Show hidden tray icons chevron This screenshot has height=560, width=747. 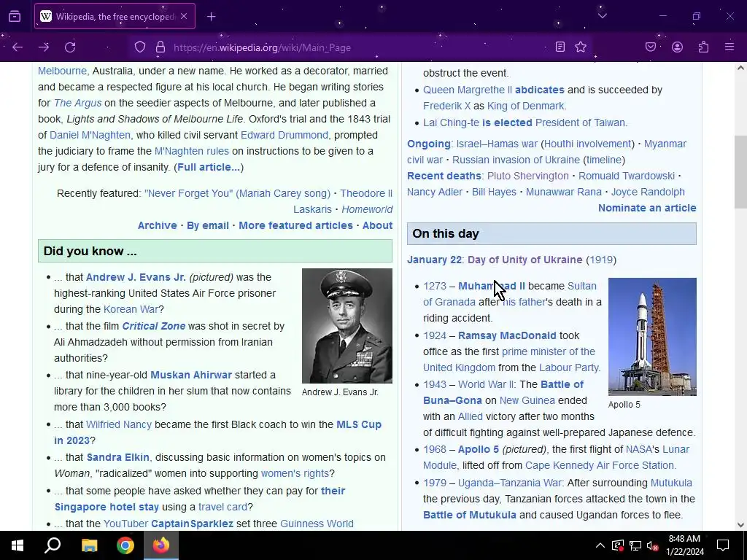[x=600, y=545]
